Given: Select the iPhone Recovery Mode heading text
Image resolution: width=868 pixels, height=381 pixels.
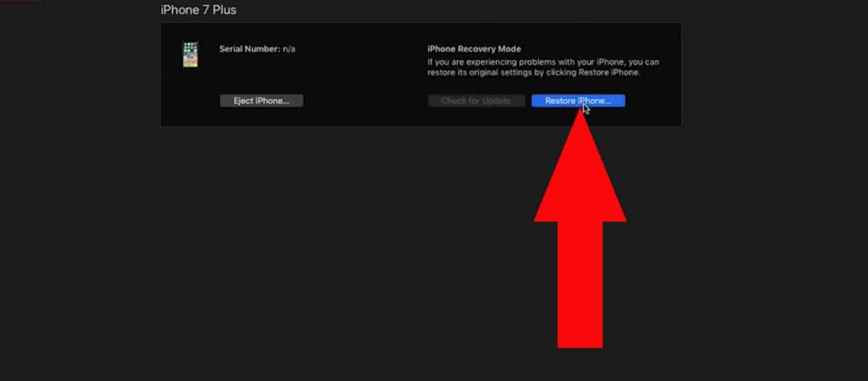Looking at the screenshot, I should click(x=474, y=48).
